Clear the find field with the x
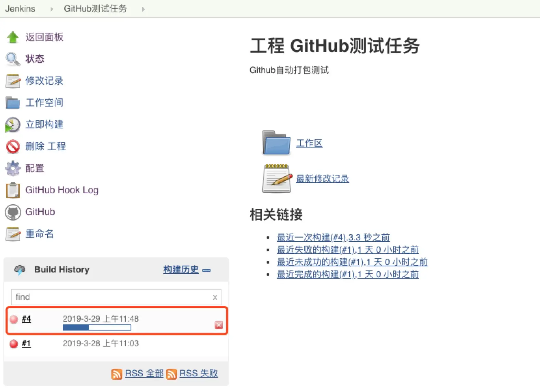The width and height of the screenshot is (540, 392). coord(215,297)
